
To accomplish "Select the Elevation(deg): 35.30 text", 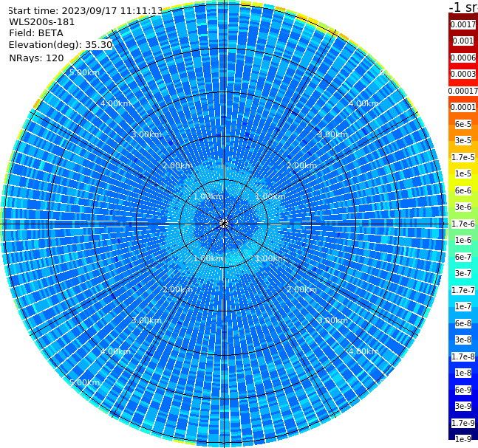I will 61,45.
